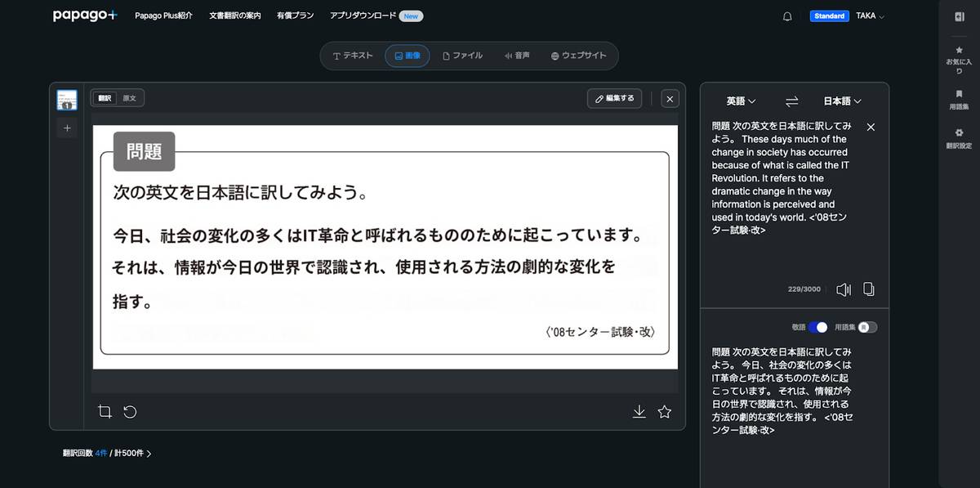The image size is (980, 488).
Task: Copy the source text using copy icon
Action: 868,289
